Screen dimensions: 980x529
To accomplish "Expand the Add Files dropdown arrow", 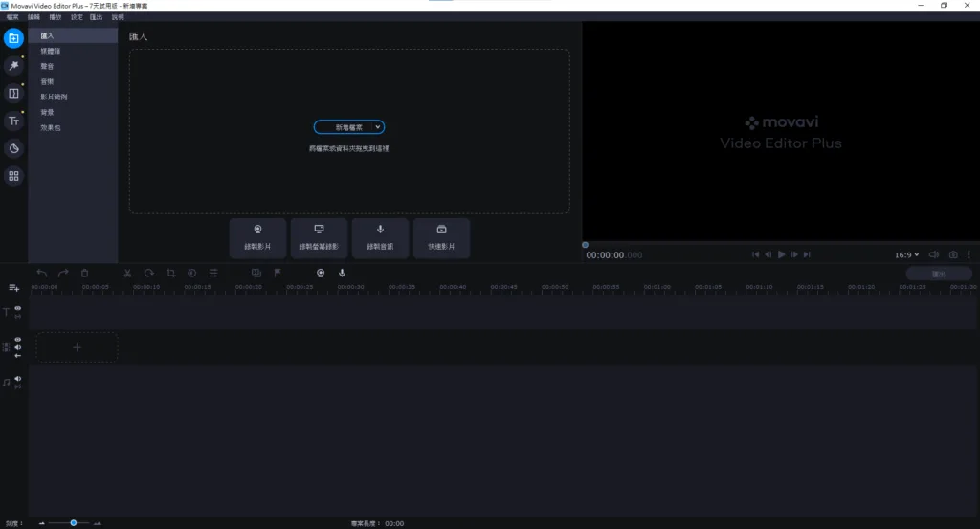I will 377,127.
